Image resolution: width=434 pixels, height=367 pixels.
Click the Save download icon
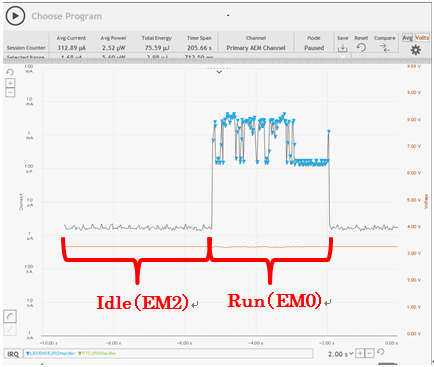(x=342, y=48)
